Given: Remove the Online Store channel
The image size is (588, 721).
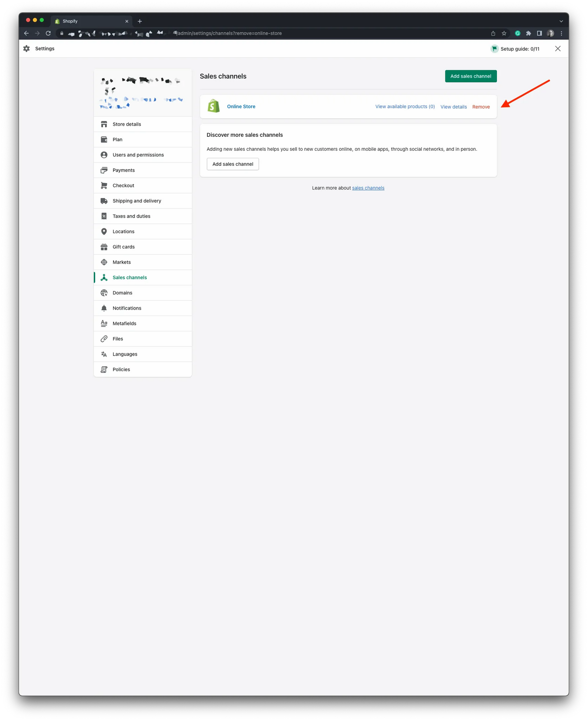Looking at the screenshot, I should pyautogui.click(x=481, y=107).
